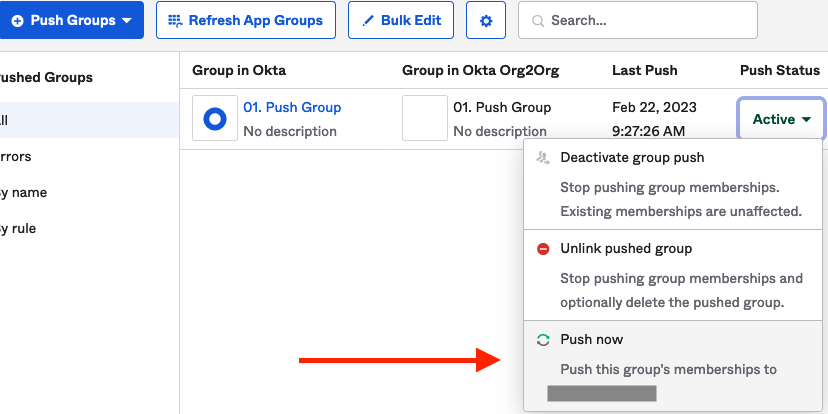Open Bulk Edit
Viewport: 828px width, 414px height.
click(401, 20)
